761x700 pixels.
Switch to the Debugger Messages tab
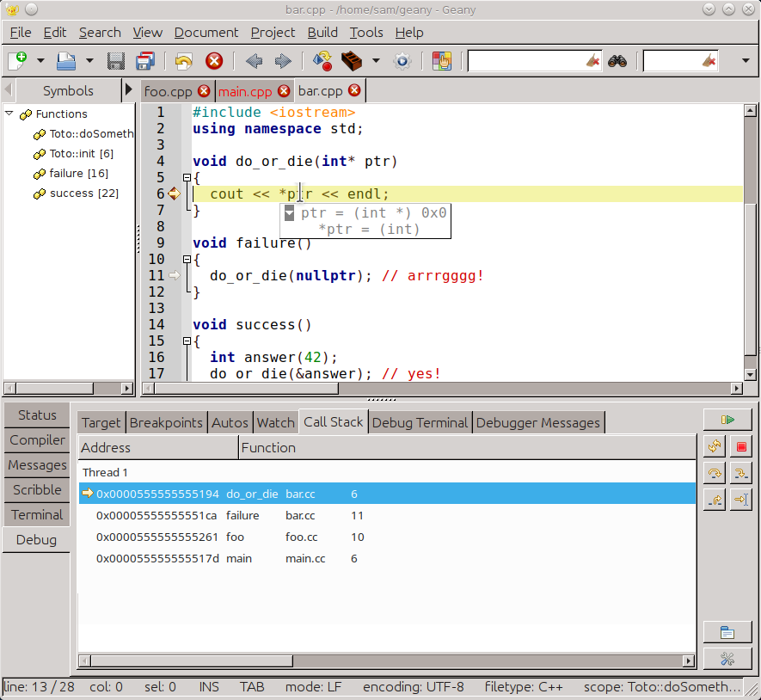click(537, 422)
